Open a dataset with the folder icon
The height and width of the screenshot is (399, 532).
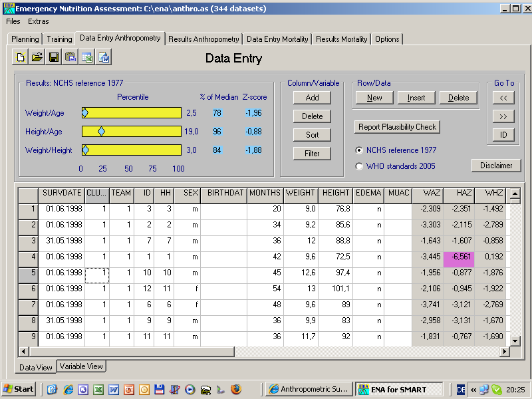pos(37,58)
